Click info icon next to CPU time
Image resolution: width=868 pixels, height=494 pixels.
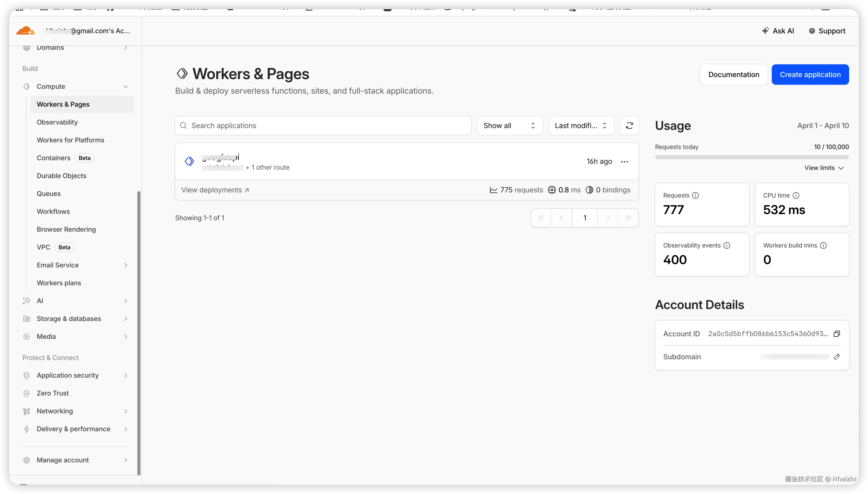click(x=796, y=195)
